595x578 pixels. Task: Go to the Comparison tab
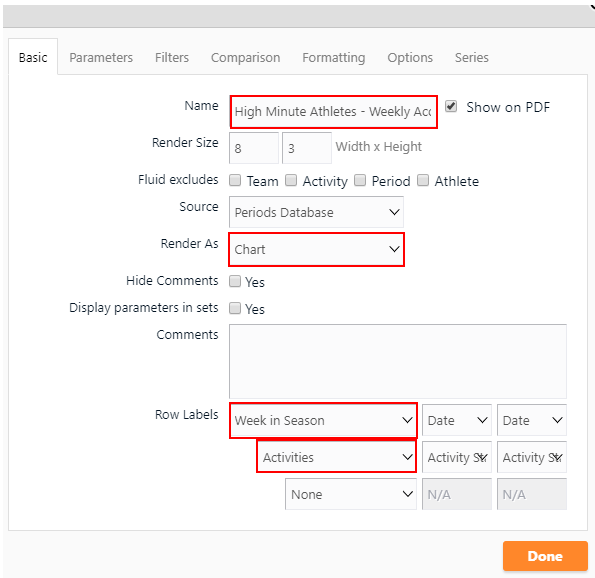point(246,58)
